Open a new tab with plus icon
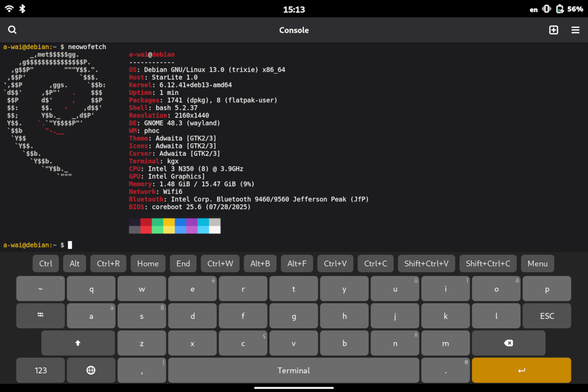 click(x=553, y=30)
